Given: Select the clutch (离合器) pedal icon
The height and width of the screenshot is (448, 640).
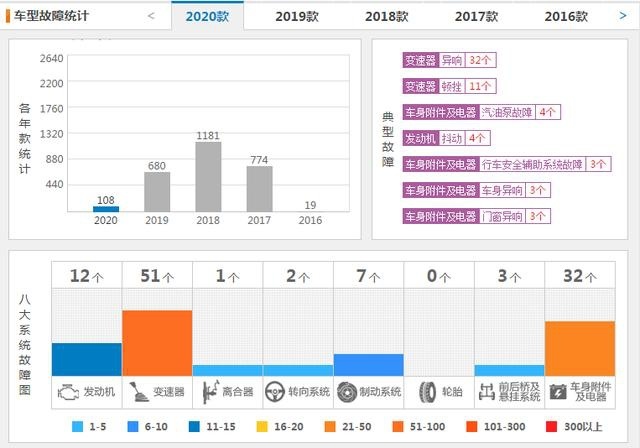Looking at the screenshot, I should 211,392.
